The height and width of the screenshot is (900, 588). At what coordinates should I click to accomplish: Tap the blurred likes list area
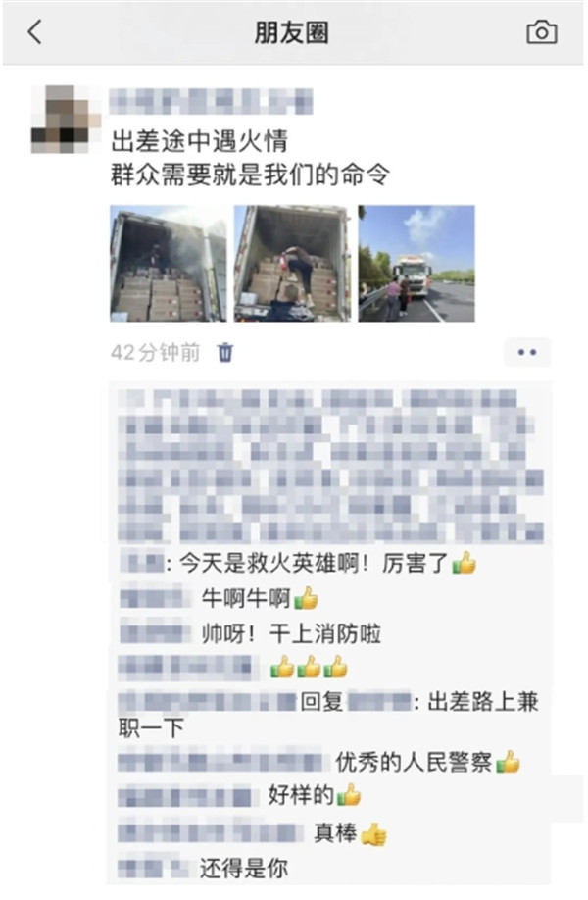331,466
